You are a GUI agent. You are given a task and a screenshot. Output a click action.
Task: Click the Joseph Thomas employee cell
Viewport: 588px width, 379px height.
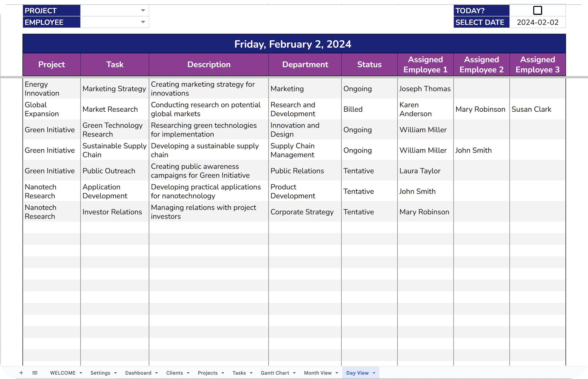425,89
